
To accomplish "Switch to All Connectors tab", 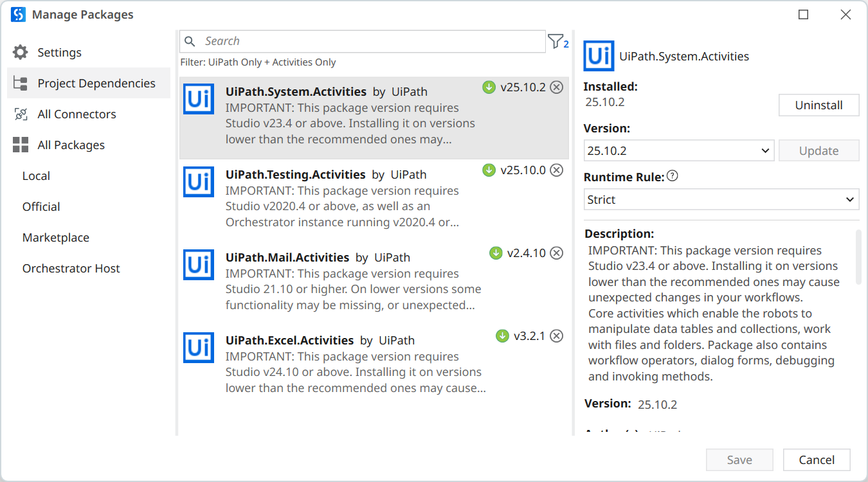I will pos(77,114).
